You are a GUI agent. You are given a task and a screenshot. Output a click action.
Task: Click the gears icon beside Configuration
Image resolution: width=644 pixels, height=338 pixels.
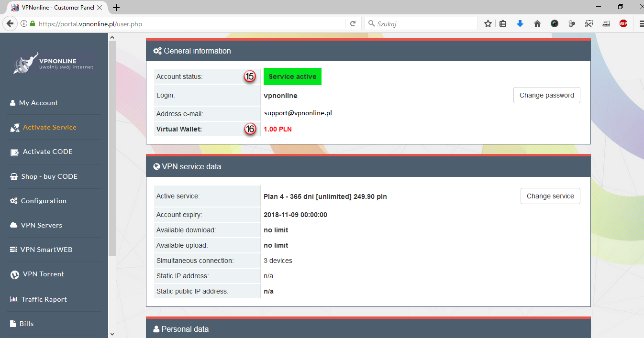pyautogui.click(x=13, y=201)
